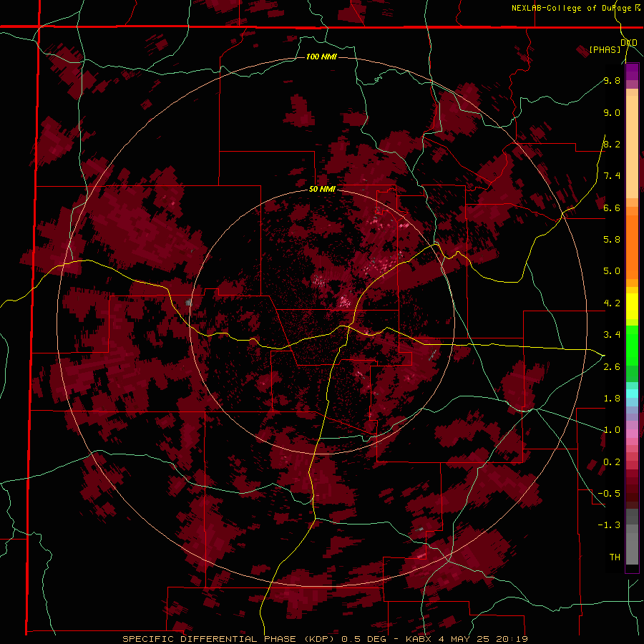
Task: Click the TH threshold label
Action: [x=615, y=557]
